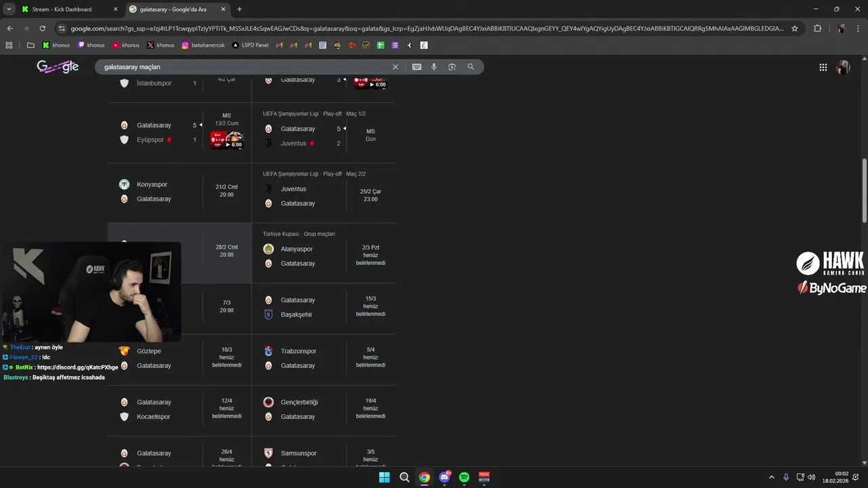Screen dimensions: 868x488
Task: Go back with the browser back arrow
Action: click(x=9, y=28)
